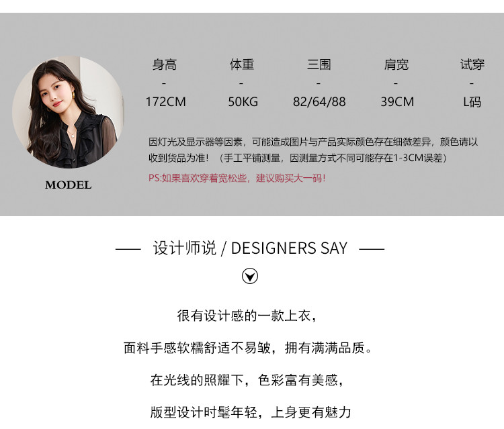504x429 pixels.
Task: Click the 设计师说 / DESIGNERS SAY heading
Action: pyautogui.click(x=250, y=248)
